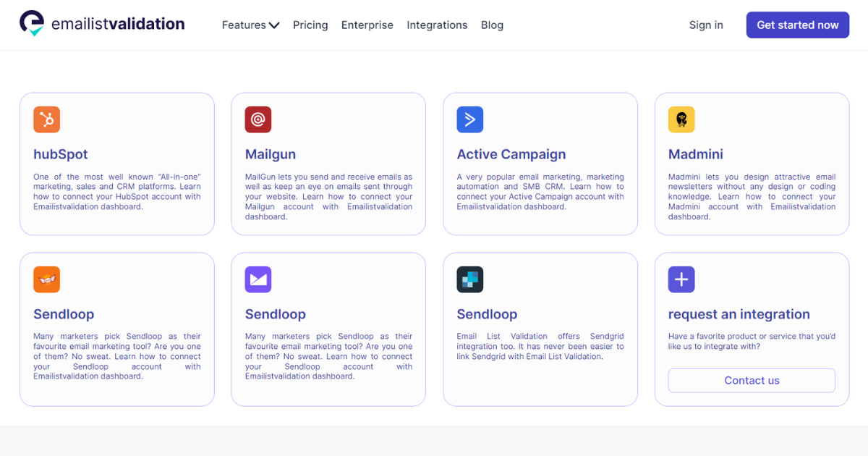Click the 'Madmini lets you design' description

(752, 197)
